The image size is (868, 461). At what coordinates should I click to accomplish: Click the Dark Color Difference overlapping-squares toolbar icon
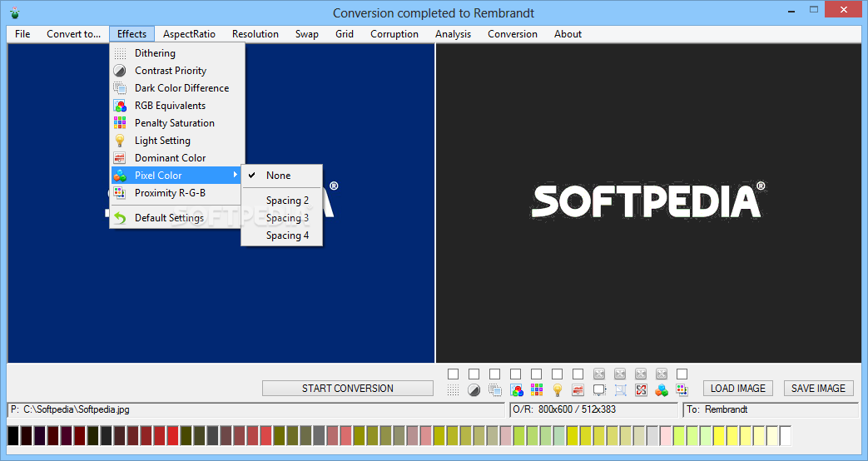tap(495, 389)
